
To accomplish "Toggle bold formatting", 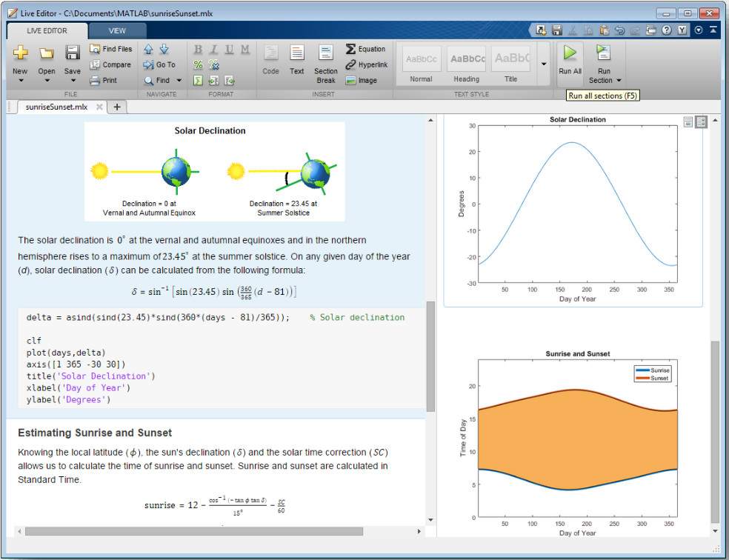I will (198, 48).
